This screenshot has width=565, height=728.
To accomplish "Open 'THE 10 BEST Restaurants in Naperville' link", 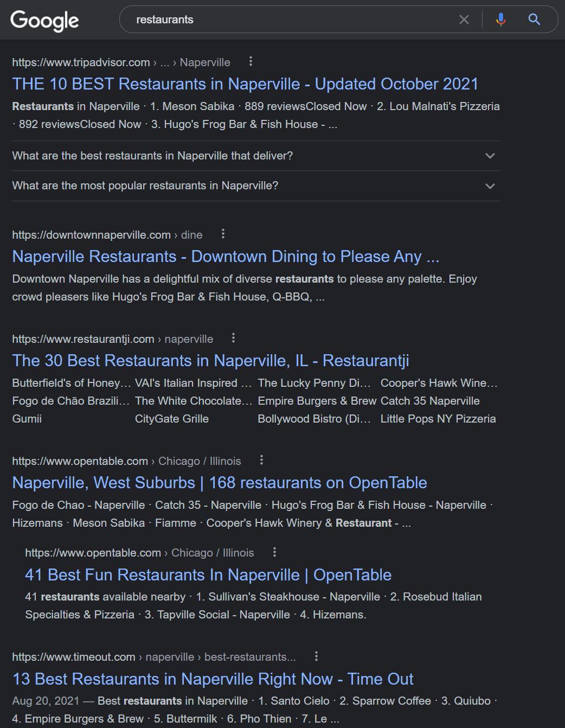I will click(x=245, y=84).
